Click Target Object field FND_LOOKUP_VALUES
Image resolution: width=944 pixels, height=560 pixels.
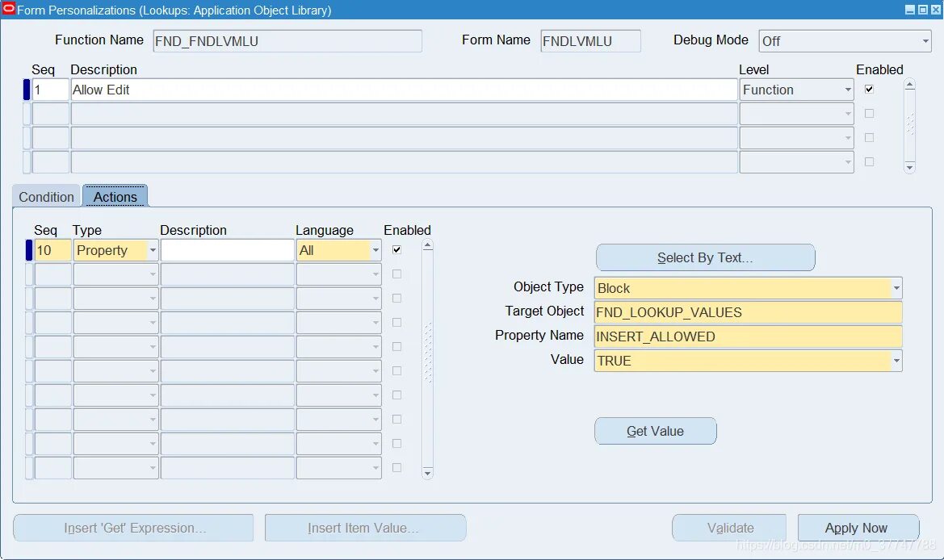(x=748, y=312)
